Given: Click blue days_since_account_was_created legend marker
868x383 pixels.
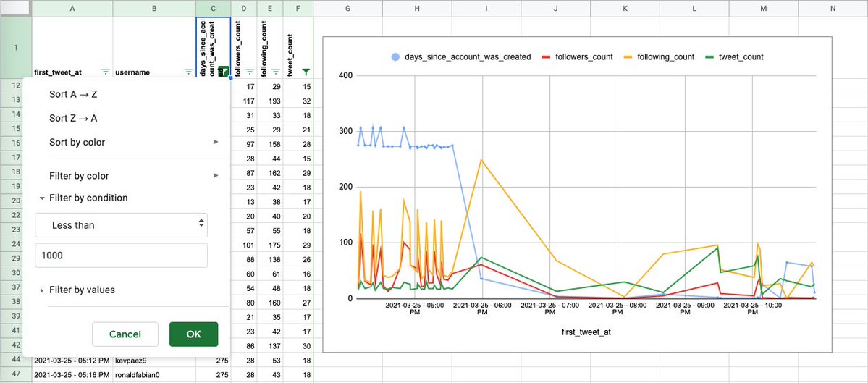Looking at the screenshot, I should pyautogui.click(x=395, y=57).
